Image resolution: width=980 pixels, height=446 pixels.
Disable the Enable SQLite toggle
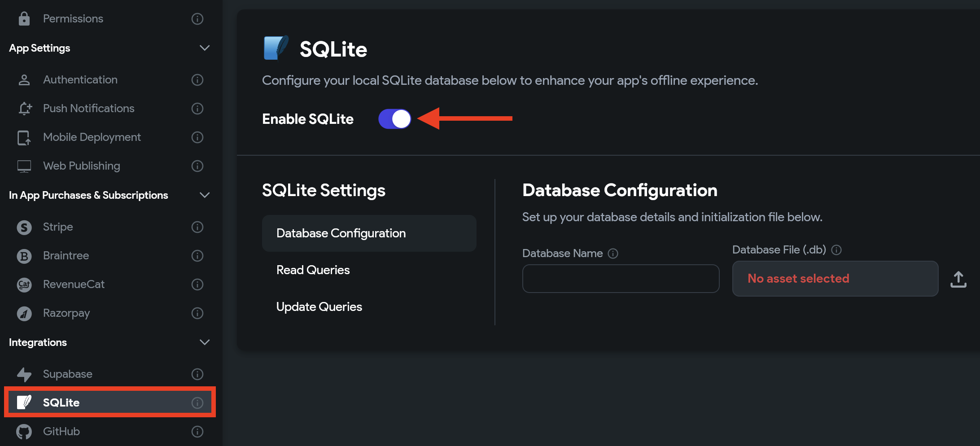(x=394, y=119)
